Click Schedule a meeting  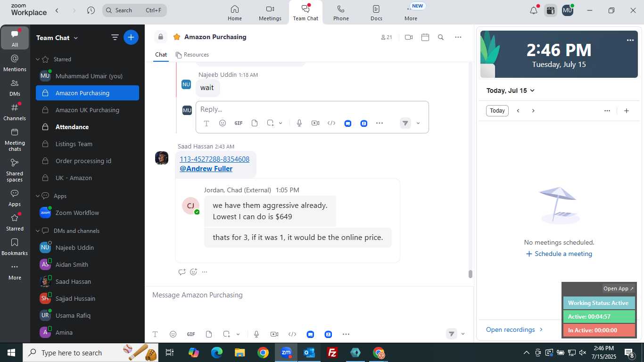click(559, 254)
